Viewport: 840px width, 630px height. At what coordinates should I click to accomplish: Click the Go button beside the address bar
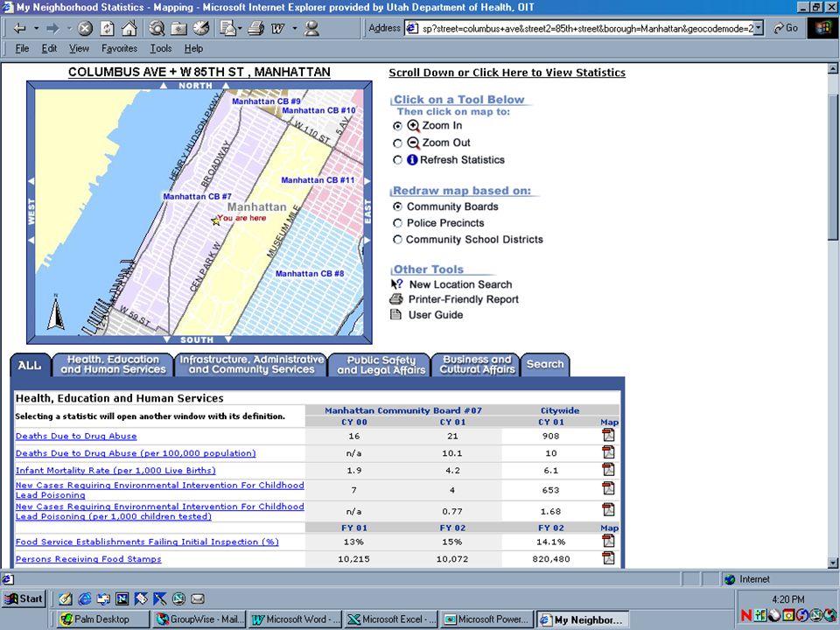tap(786, 28)
